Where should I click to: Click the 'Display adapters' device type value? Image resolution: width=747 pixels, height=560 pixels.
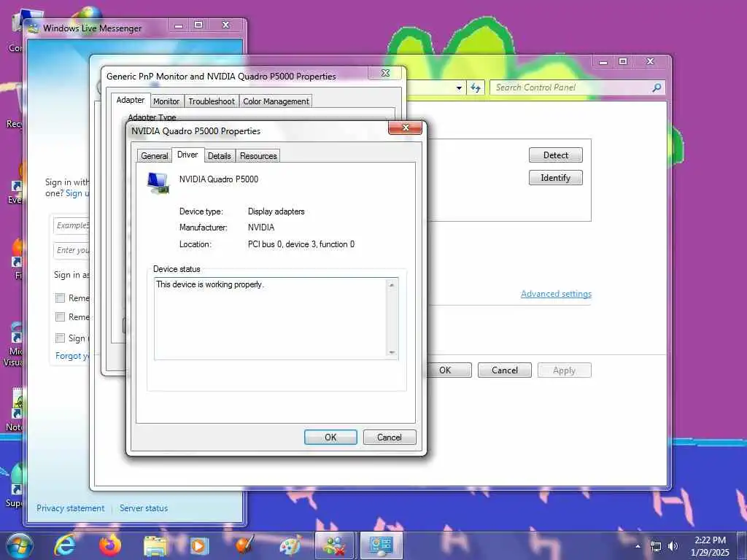tap(276, 211)
